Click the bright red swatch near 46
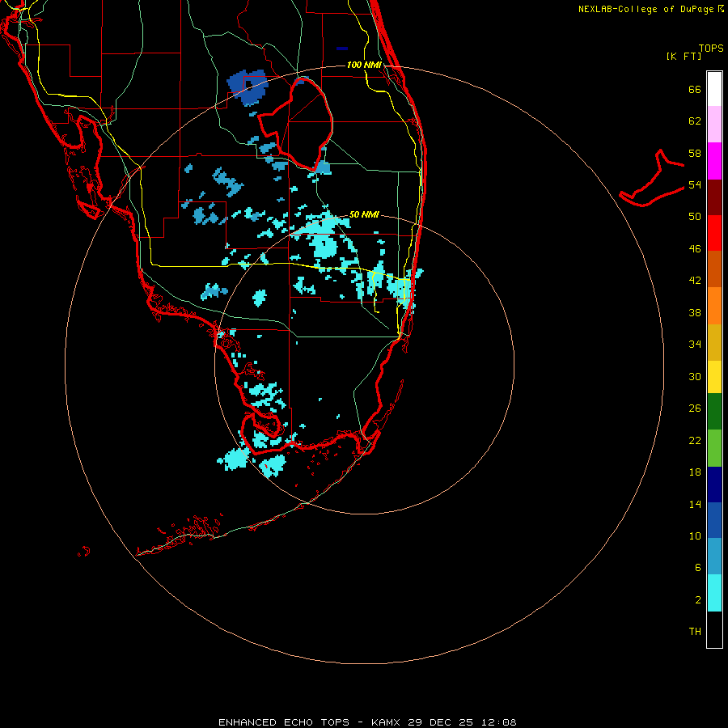Viewport: 728px width, 728px height. [x=714, y=233]
